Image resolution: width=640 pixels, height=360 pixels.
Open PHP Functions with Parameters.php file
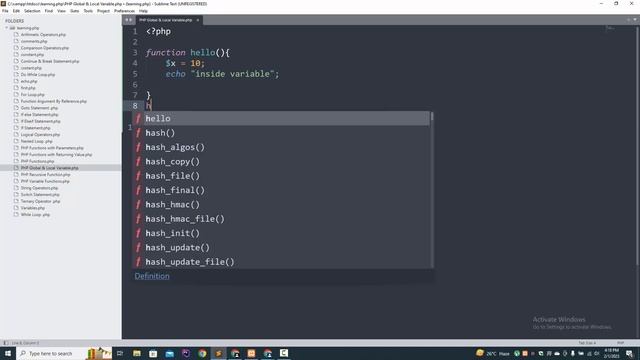coord(52,148)
